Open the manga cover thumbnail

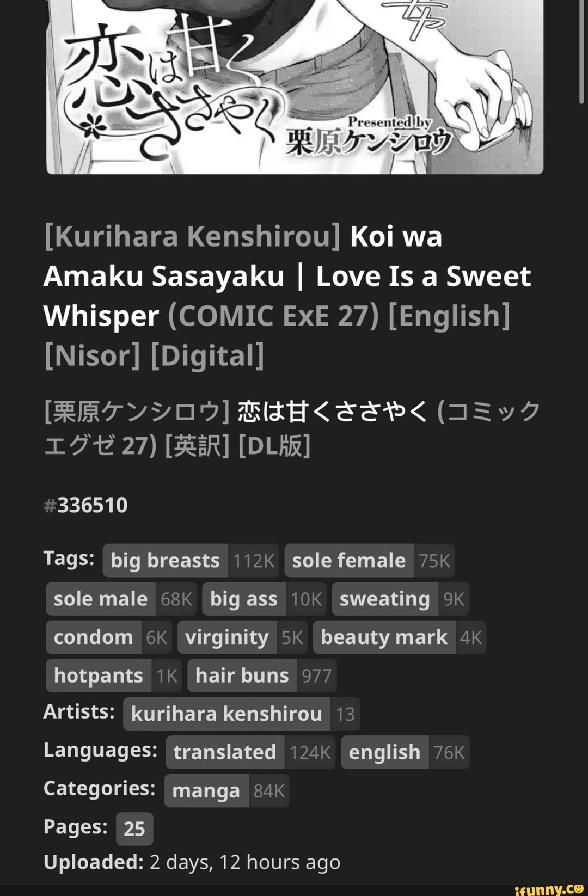coord(295,87)
